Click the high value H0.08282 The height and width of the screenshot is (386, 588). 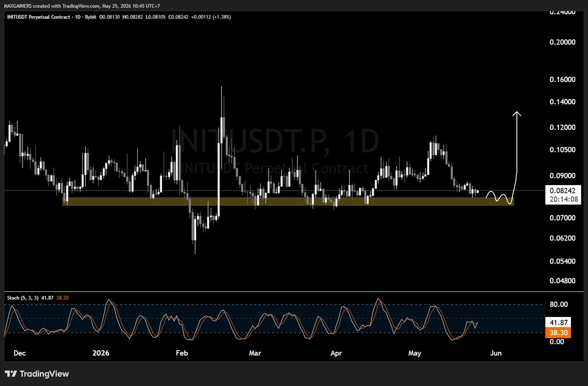pyautogui.click(x=133, y=17)
